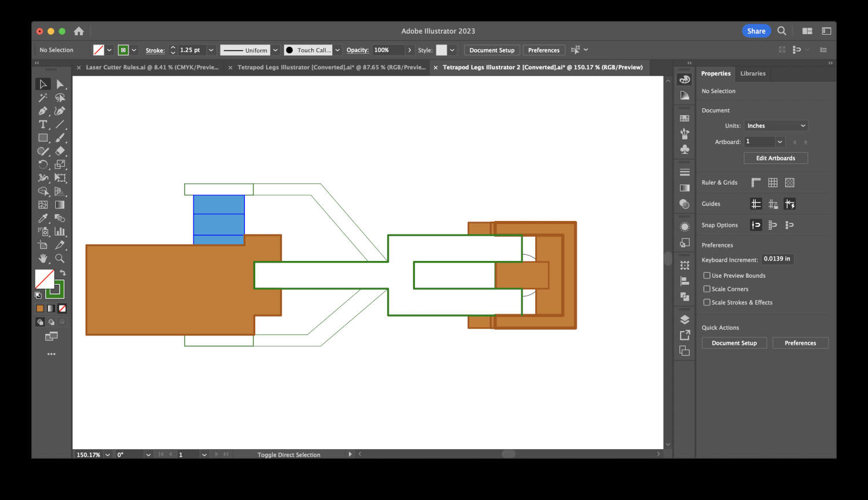Open the graphic Style dropdown

pos(453,50)
